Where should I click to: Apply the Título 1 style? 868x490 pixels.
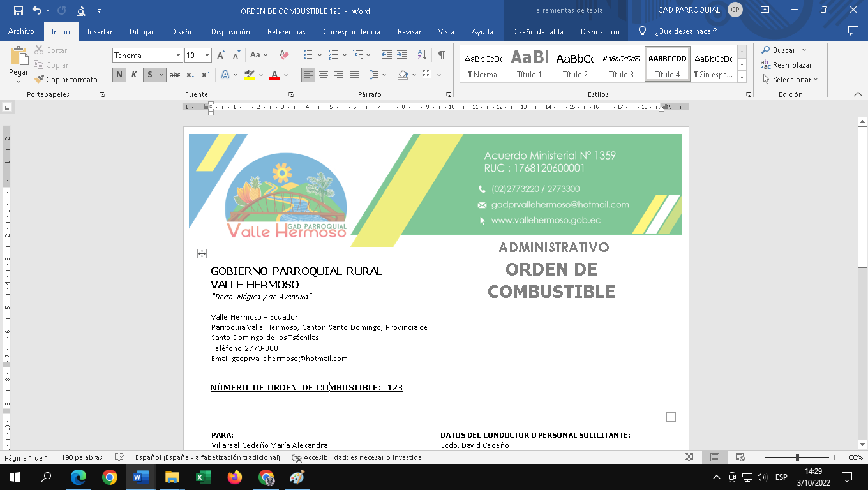click(529, 64)
